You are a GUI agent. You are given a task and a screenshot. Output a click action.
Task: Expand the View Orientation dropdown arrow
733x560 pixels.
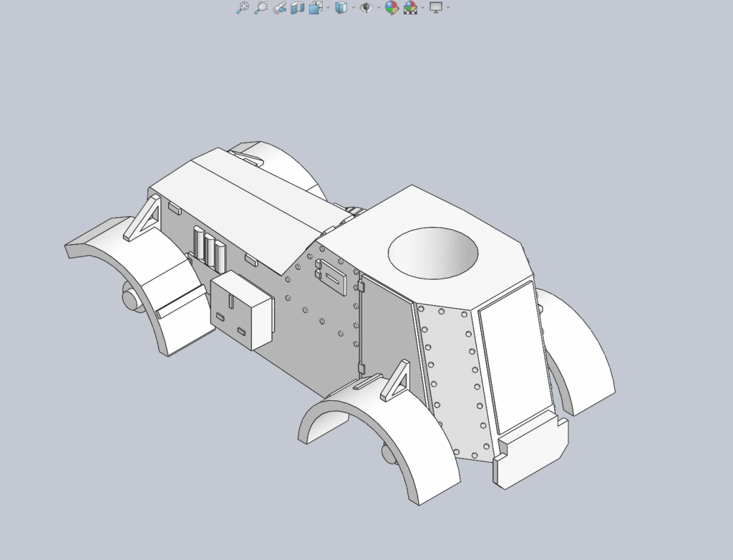tap(328, 7)
